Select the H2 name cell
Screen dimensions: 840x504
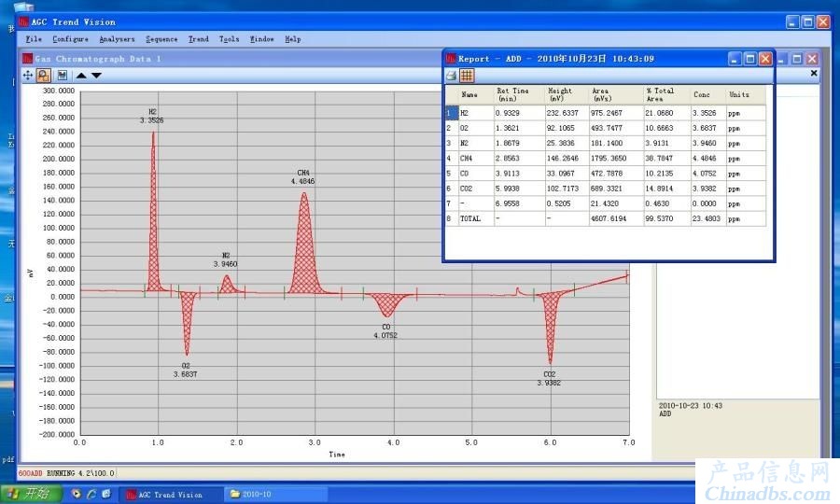476,113
